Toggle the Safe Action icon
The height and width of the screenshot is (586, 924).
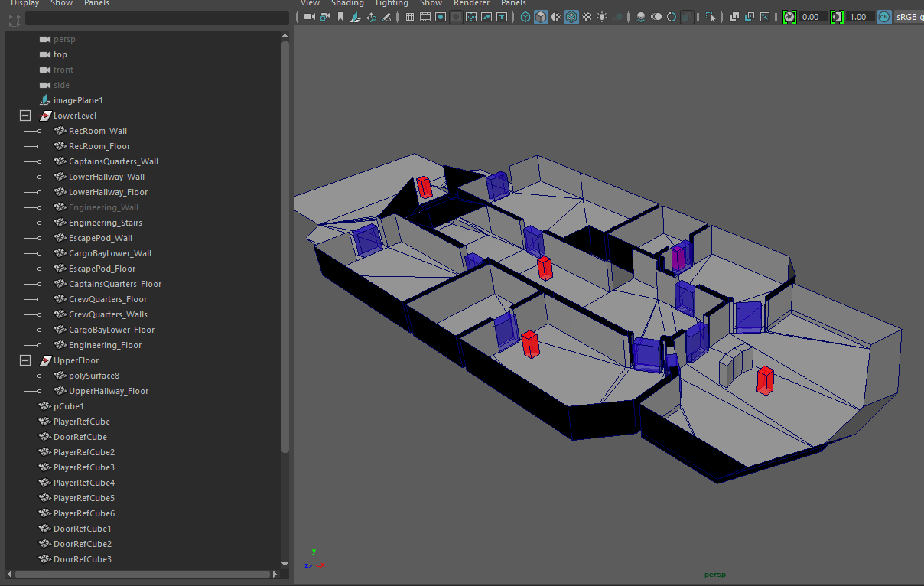click(x=486, y=17)
